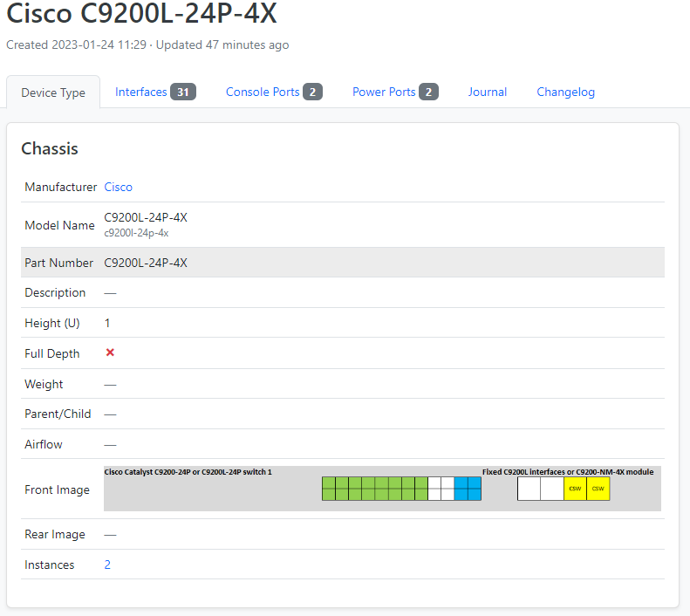Open the Instances count link 2
This screenshot has width=690, height=616.
point(107,565)
